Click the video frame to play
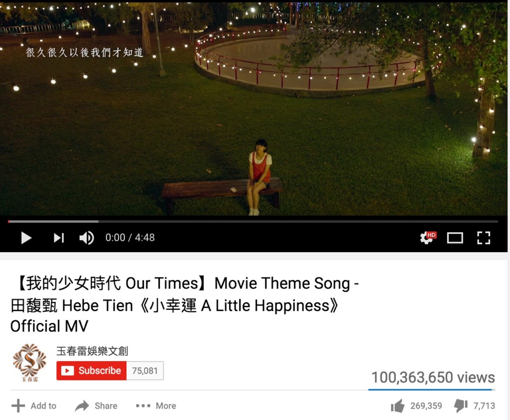 [x=254, y=109]
